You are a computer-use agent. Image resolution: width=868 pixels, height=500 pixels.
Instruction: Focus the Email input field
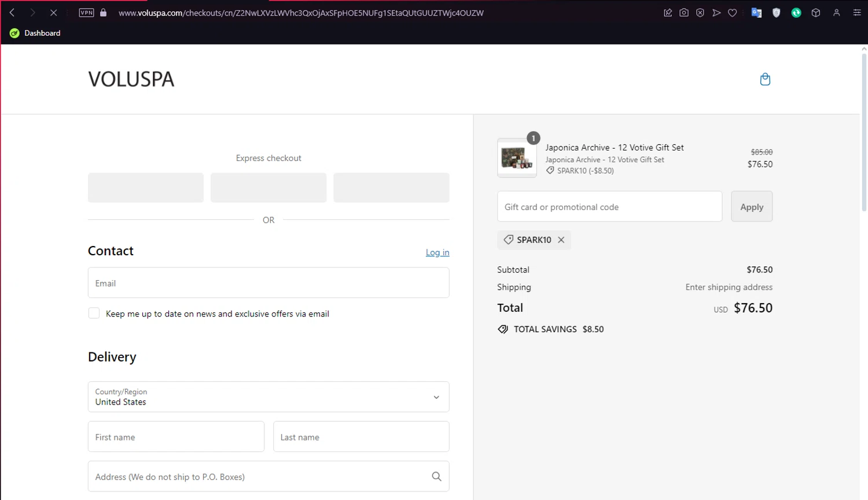pos(269,283)
